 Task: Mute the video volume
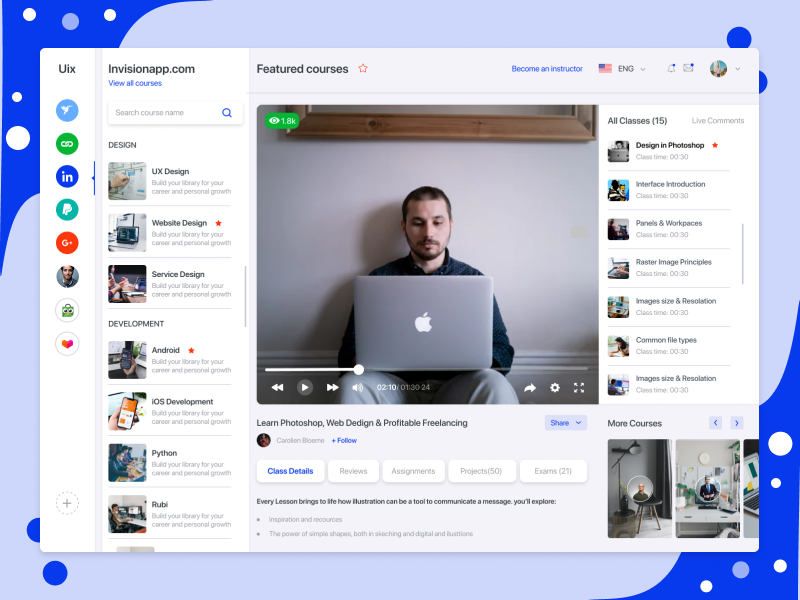coord(358,387)
